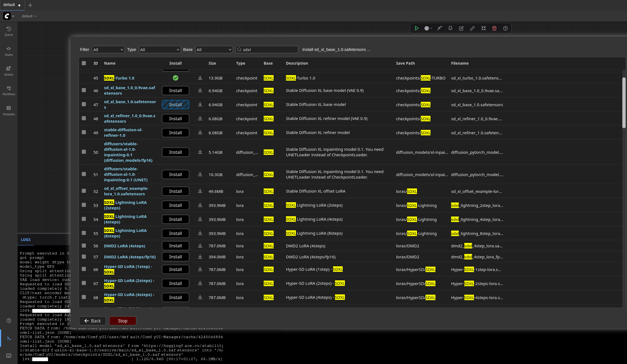The image size is (627, 364).
Task: Stop the current model download
Action: click(x=123, y=321)
